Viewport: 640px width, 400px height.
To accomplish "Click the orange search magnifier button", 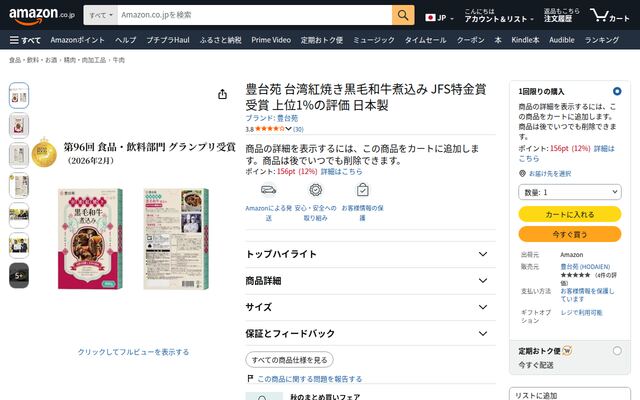I will click(x=403, y=15).
